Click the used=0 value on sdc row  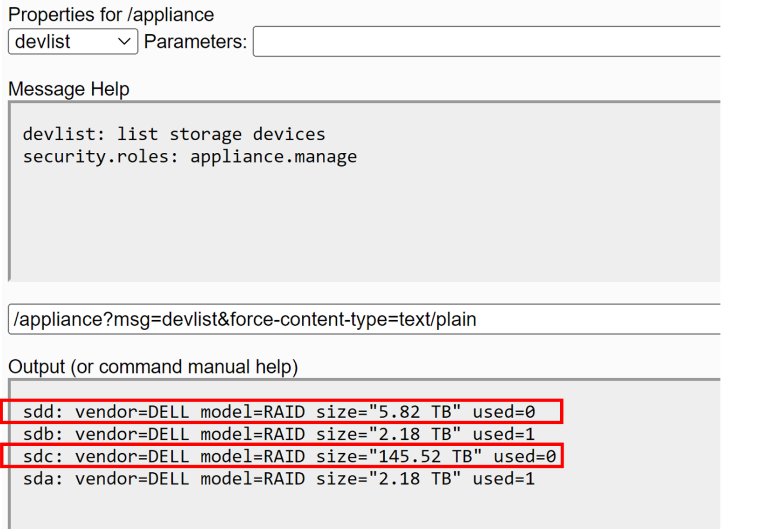tap(524, 457)
